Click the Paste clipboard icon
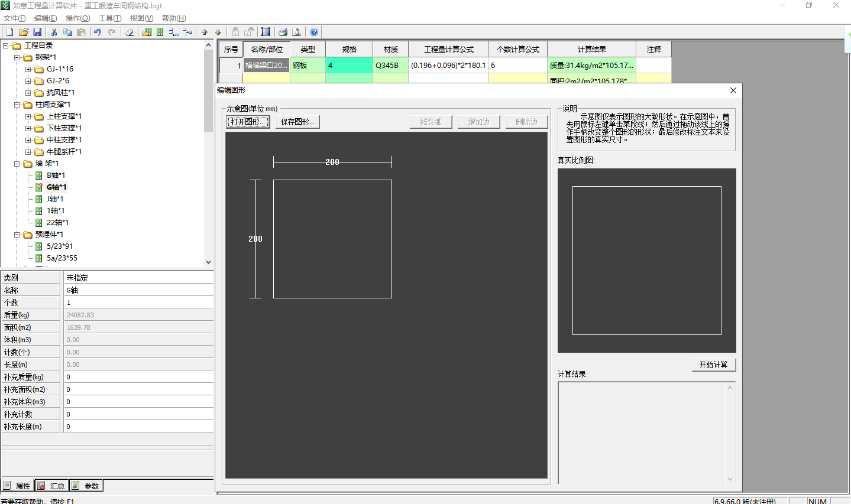Viewport: 851px width, 504px height. [x=82, y=32]
